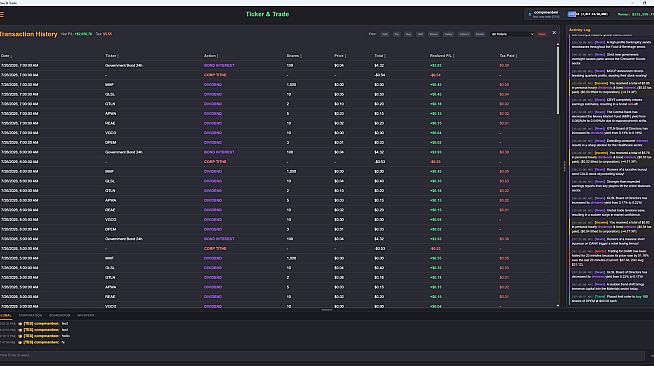654x366 pixels.
Task: Sort the table by Total column
Action: (x=380, y=55)
